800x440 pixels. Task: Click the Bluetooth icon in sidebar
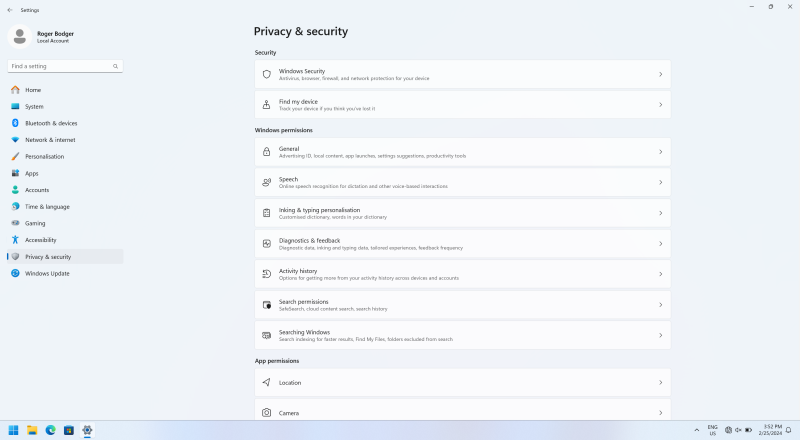tap(15, 123)
